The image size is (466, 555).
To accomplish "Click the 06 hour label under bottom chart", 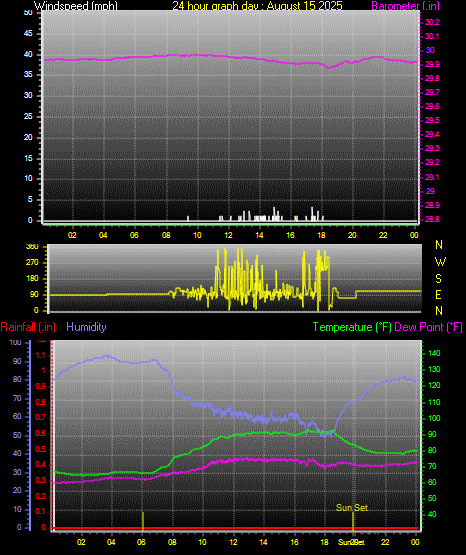I will pyautogui.click(x=141, y=542).
